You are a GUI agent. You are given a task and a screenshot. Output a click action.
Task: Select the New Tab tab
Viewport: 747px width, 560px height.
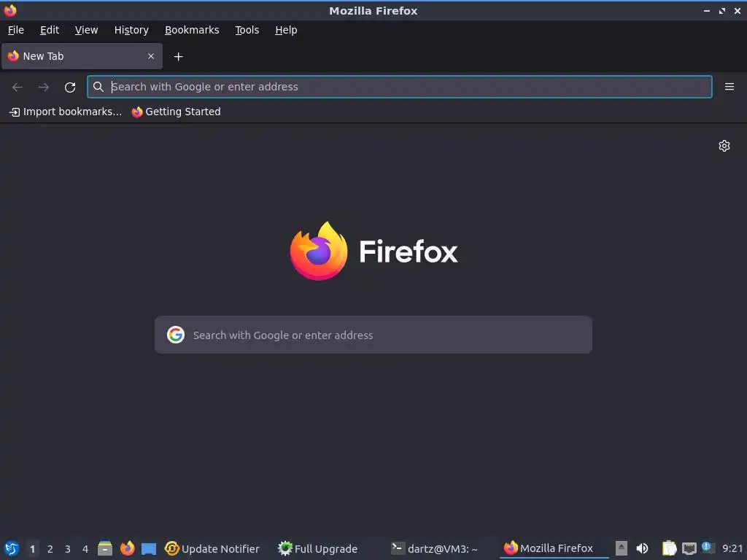coord(82,56)
